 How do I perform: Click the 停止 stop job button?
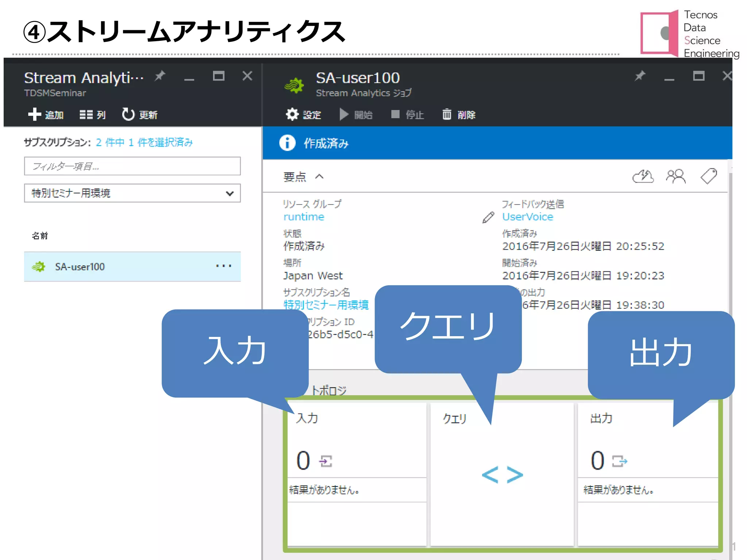coord(407,114)
